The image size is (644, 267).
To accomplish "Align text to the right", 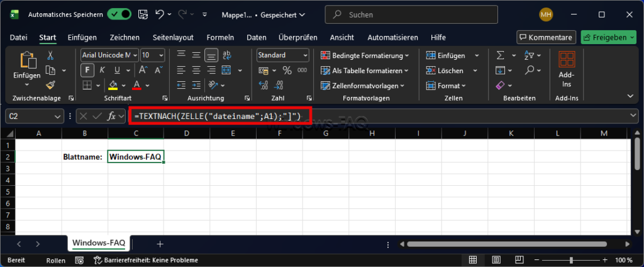I will pos(211,70).
